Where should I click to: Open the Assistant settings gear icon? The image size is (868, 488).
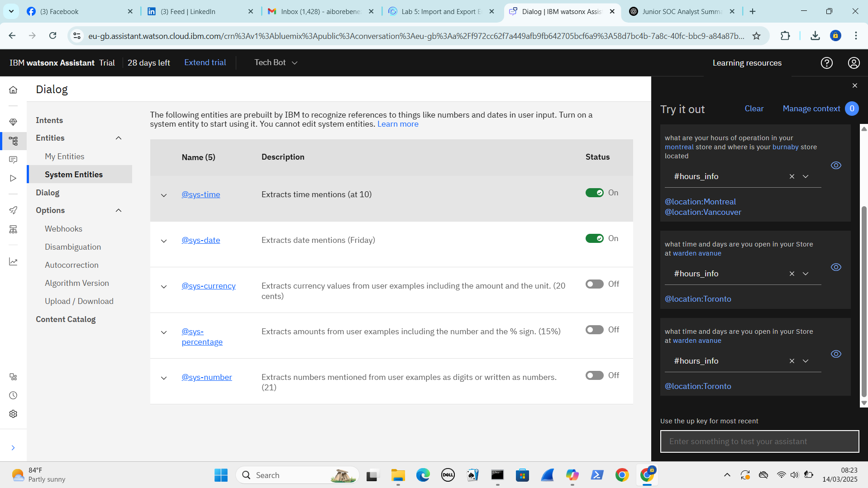point(13,414)
